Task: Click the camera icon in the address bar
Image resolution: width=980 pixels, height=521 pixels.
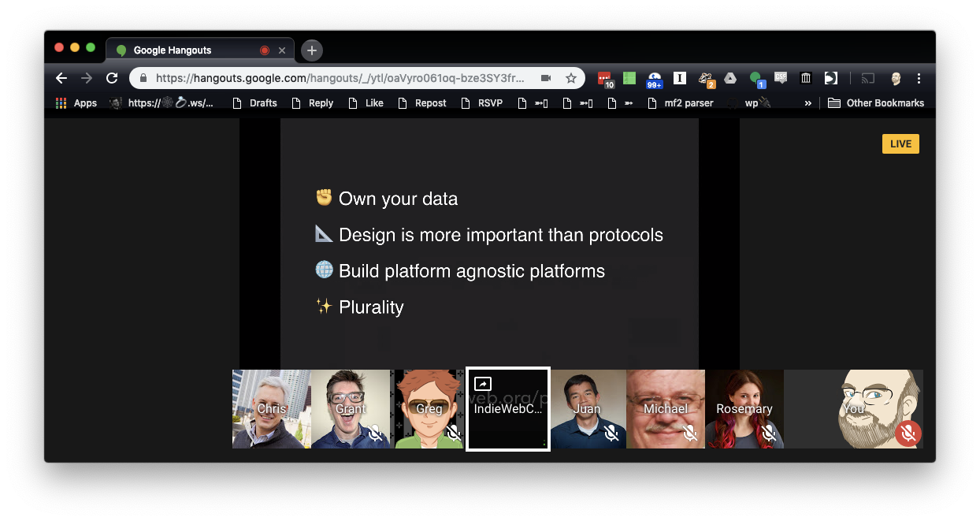Action: click(546, 78)
